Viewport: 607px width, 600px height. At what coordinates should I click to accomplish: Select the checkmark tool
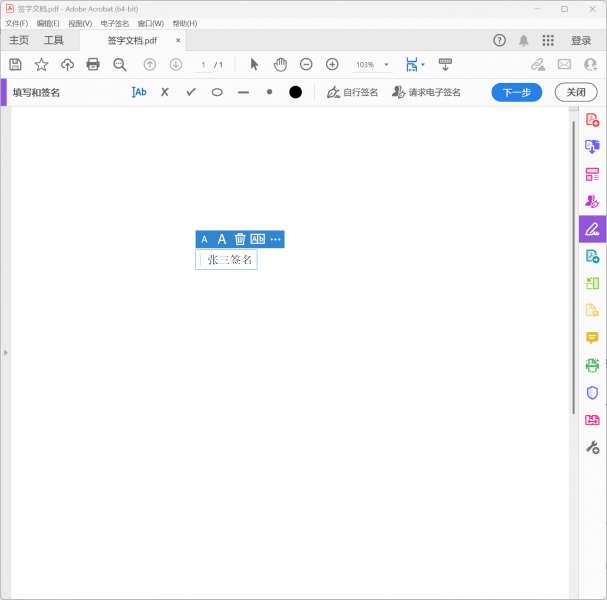tap(191, 92)
